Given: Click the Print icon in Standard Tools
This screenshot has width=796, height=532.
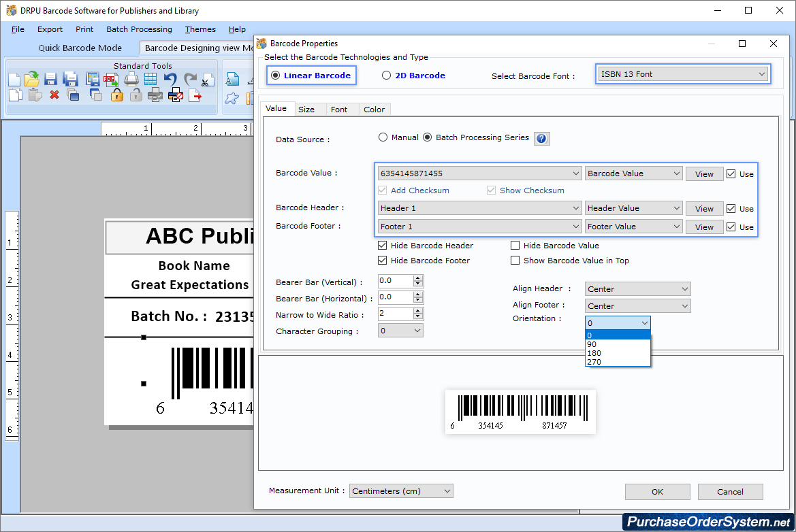Looking at the screenshot, I should [x=131, y=79].
